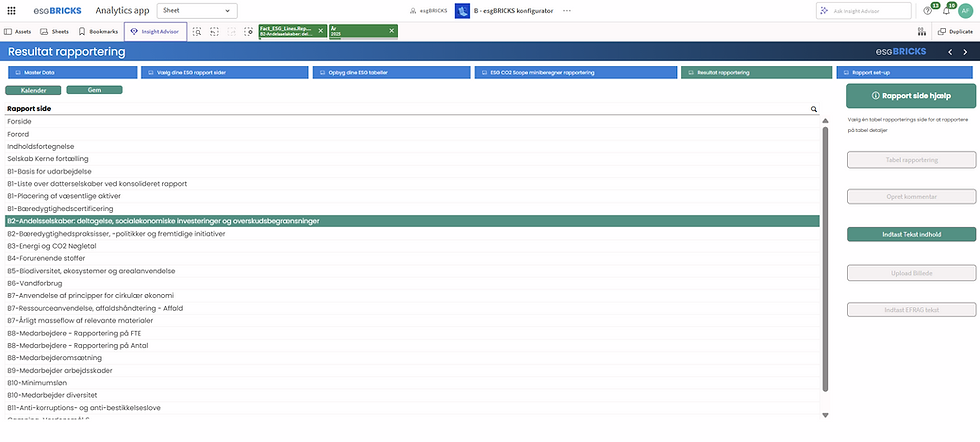Select B3-Energi og CO2 Nøgletal row
The width and height of the screenshot is (980, 442).
click(x=412, y=246)
